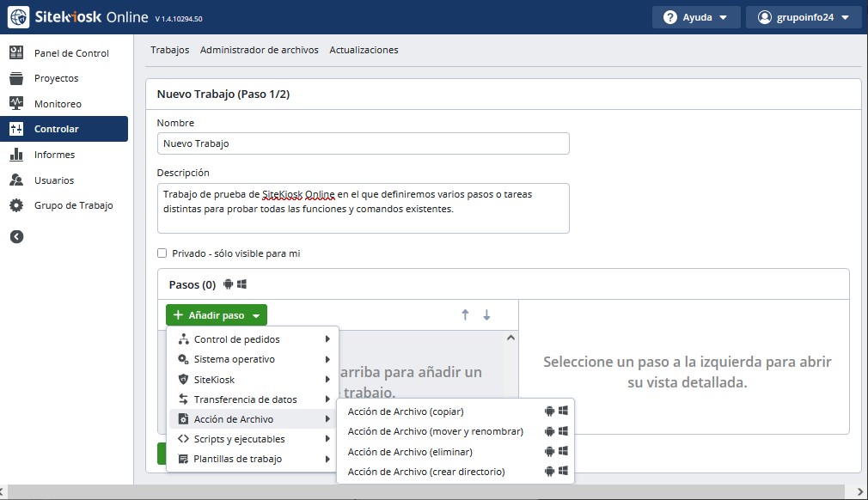
Task: Click the Grupo de Trabajo gear icon
Action: (x=16, y=205)
